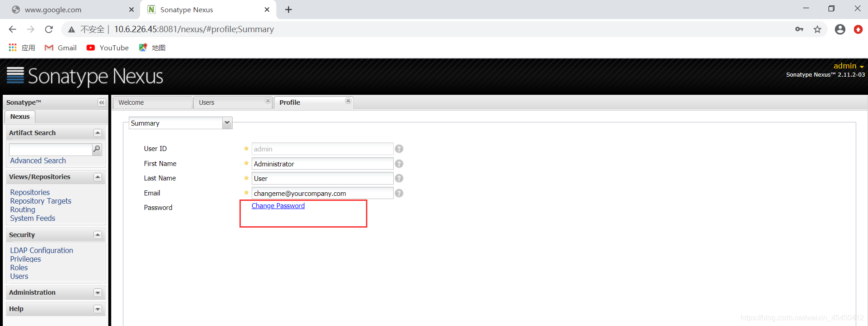Collapse the Views/Repositories section
This screenshot has width=868, height=326.
pyautogui.click(x=98, y=177)
